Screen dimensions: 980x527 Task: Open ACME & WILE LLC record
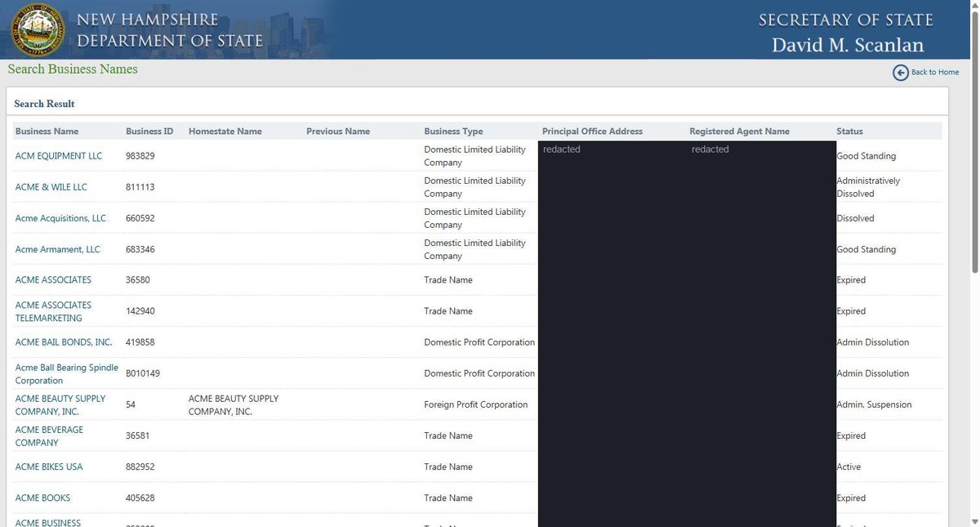point(51,187)
